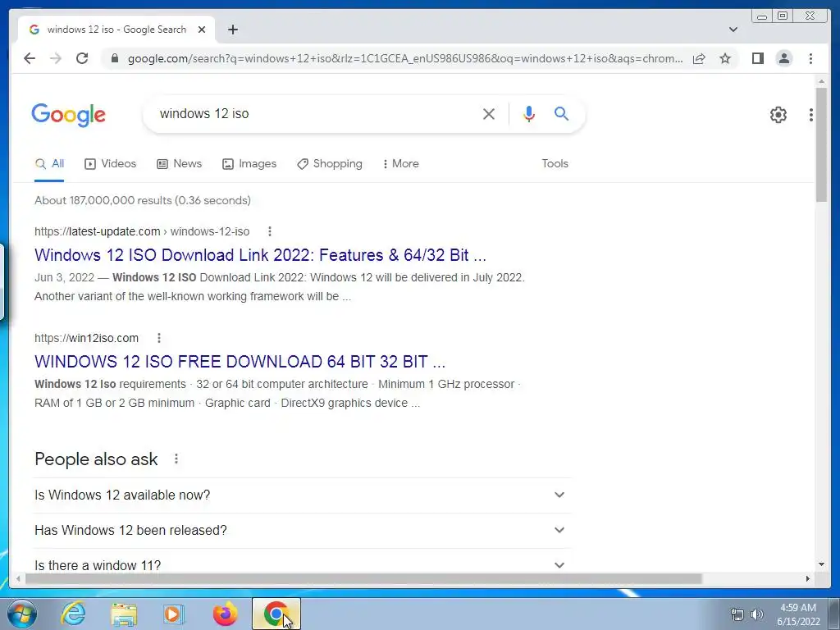Open Windows Media Player from the taskbar

(x=174, y=614)
